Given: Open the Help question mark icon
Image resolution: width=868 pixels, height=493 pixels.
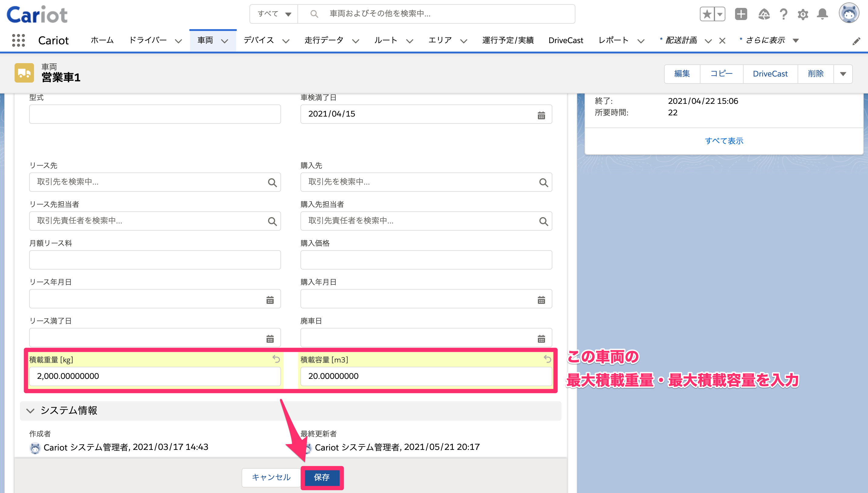Looking at the screenshot, I should click(x=783, y=14).
